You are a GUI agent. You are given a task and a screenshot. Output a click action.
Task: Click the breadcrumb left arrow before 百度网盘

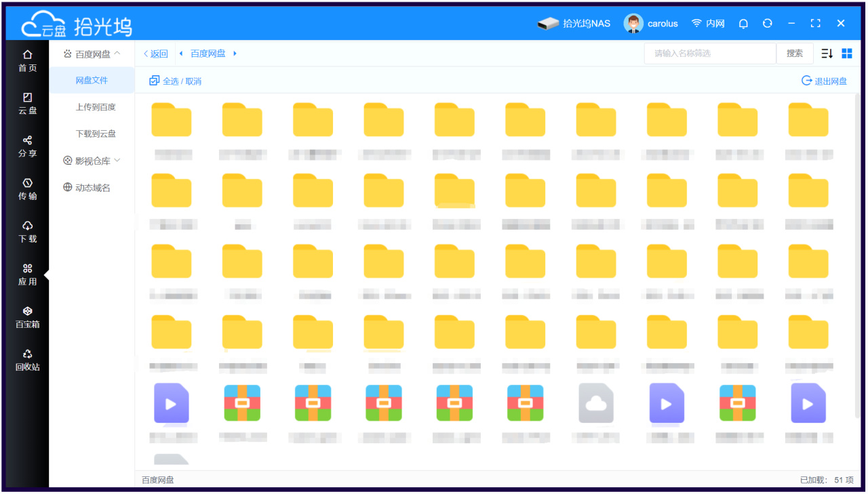coord(181,54)
